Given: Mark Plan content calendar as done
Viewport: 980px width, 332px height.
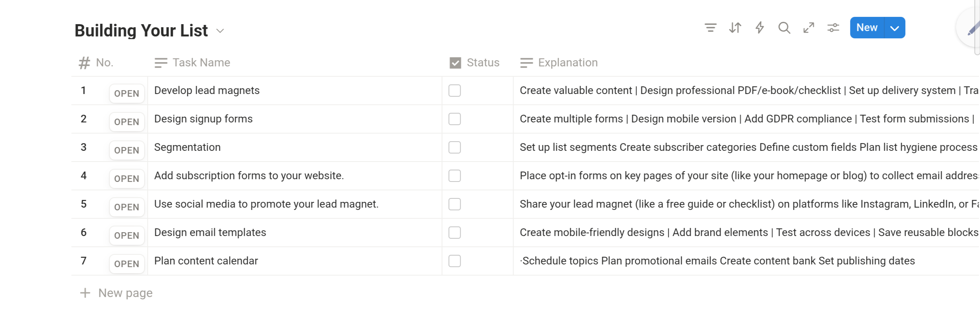Looking at the screenshot, I should (455, 261).
